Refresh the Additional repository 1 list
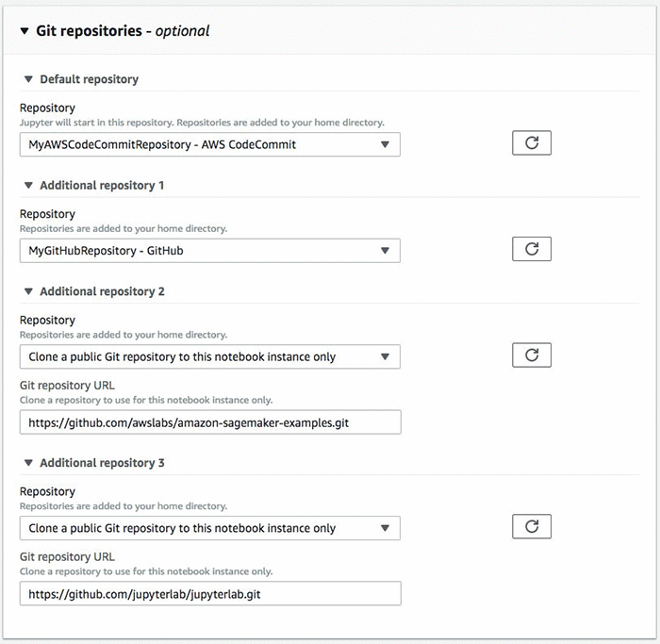 pyautogui.click(x=531, y=249)
